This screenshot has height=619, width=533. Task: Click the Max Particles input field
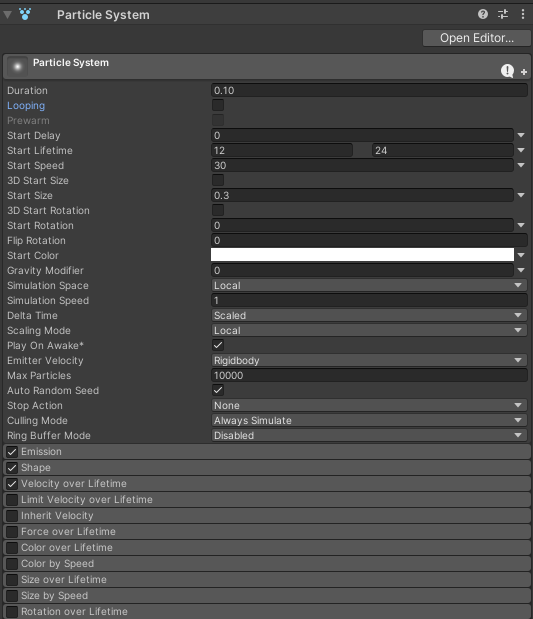click(369, 375)
